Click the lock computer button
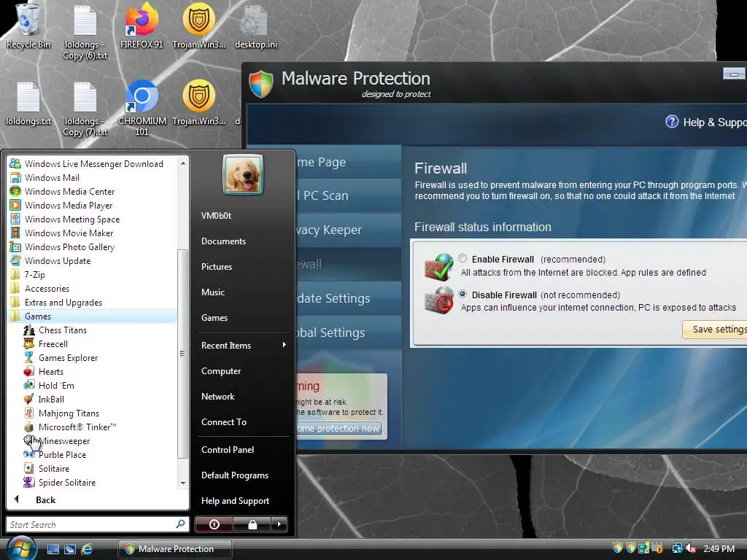The width and height of the screenshot is (747, 560). tap(252, 524)
